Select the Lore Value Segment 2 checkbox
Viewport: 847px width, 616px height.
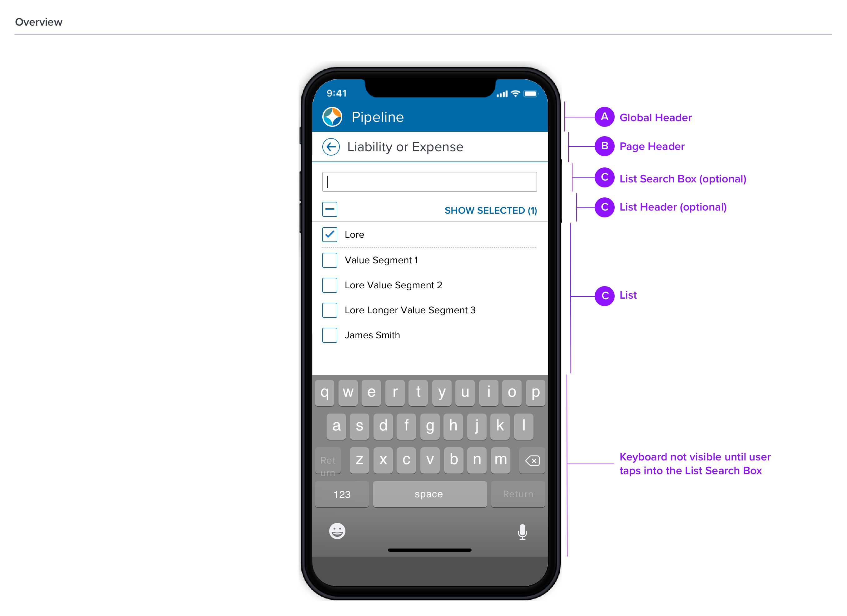[x=329, y=285]
